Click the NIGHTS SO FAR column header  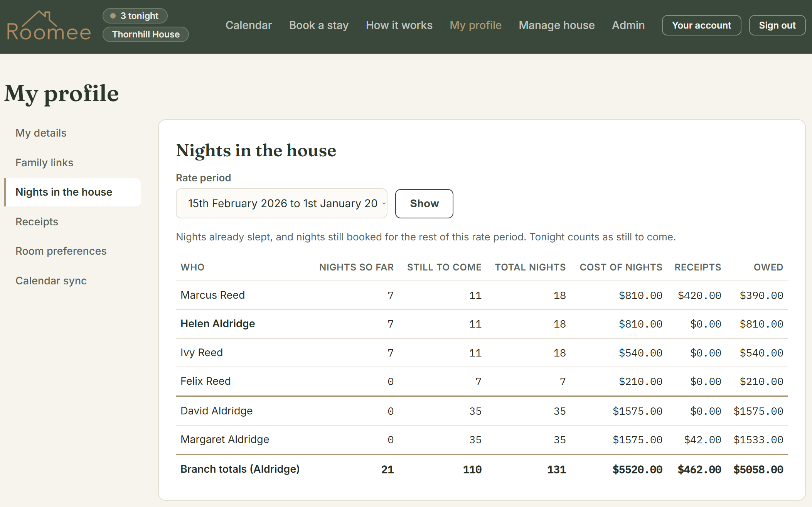[x=356, y=267]
